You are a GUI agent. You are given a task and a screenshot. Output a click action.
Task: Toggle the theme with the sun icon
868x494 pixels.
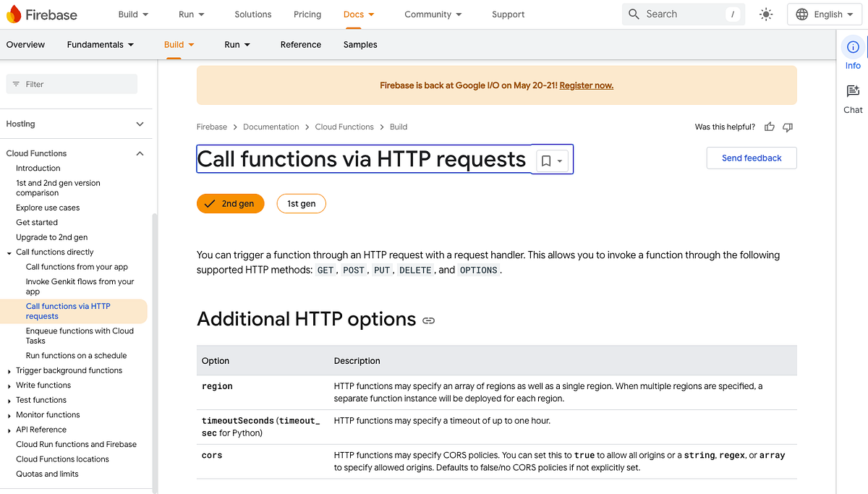(765, 14)
